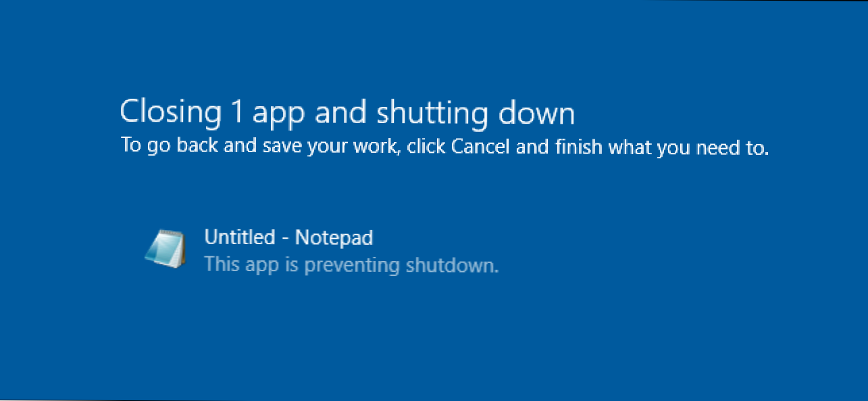
Task: Click the Notepad app icon
Action: [x=164, y=248]
